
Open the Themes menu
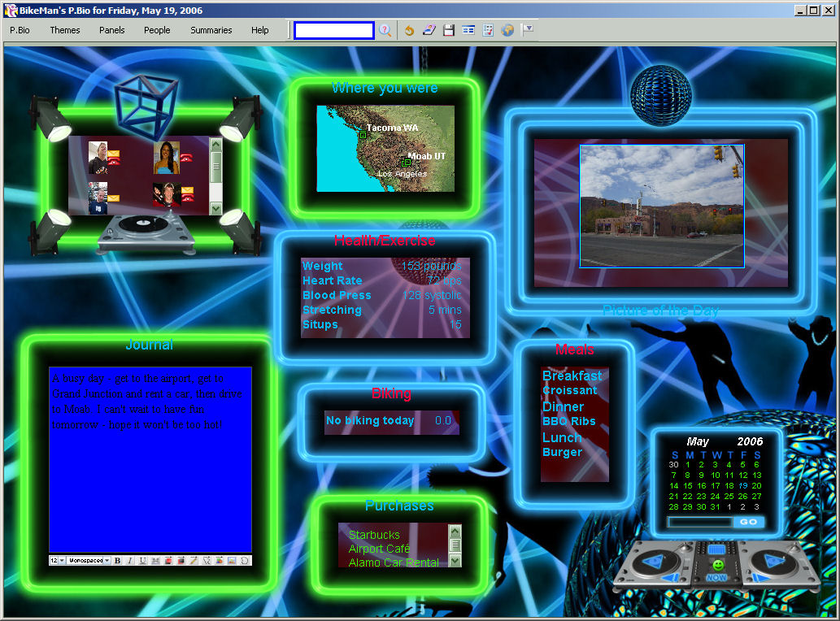click(65, 30)
